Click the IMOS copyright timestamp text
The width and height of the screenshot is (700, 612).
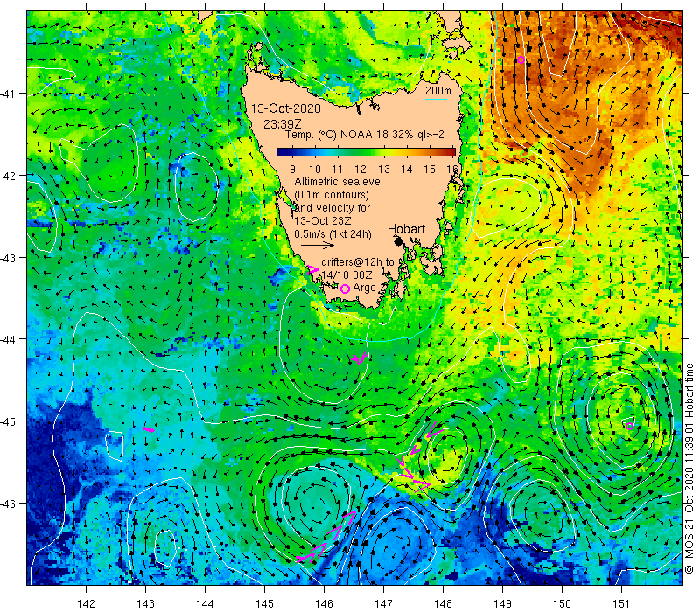(689, 469)
